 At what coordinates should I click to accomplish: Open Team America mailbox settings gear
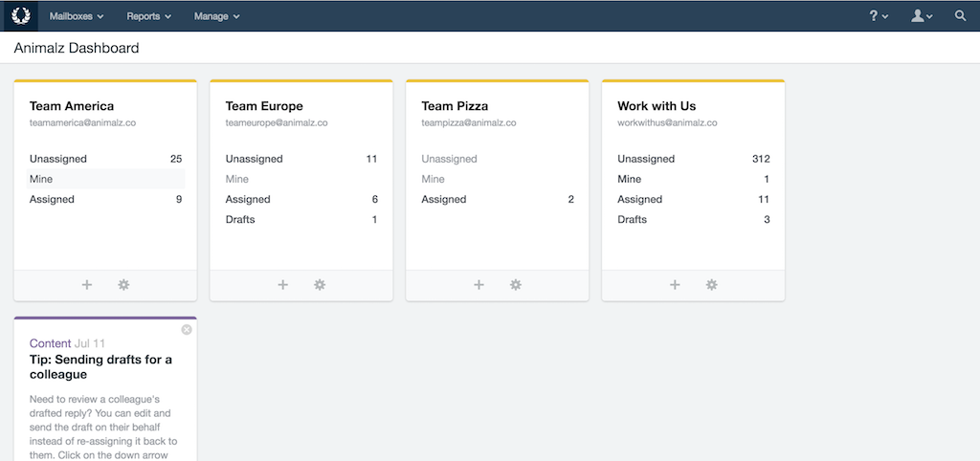click(x=123, y=285)
